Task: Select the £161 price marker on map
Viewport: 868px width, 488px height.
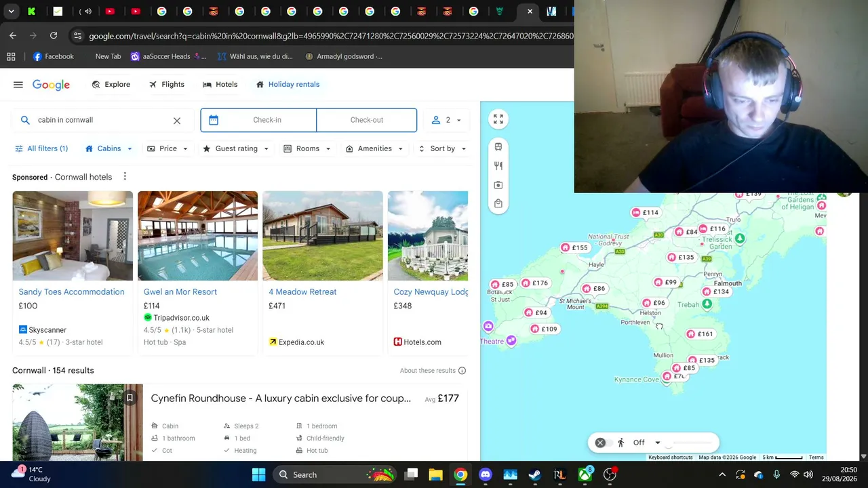Action: (x=700, y=333)
